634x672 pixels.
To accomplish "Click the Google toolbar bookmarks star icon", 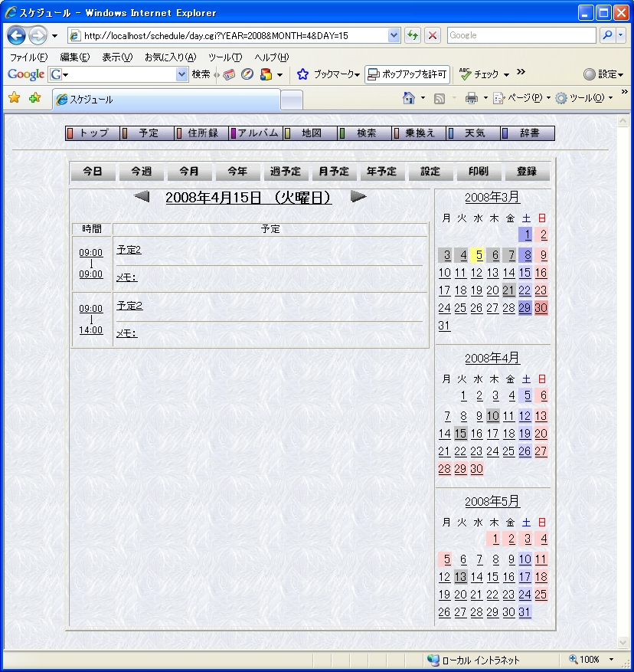I will (302, 74).
